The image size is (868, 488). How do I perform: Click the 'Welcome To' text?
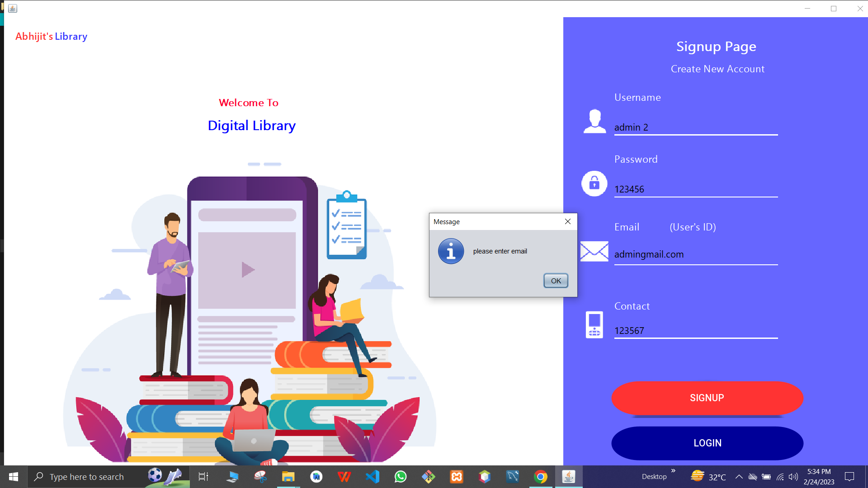(249, 103)
